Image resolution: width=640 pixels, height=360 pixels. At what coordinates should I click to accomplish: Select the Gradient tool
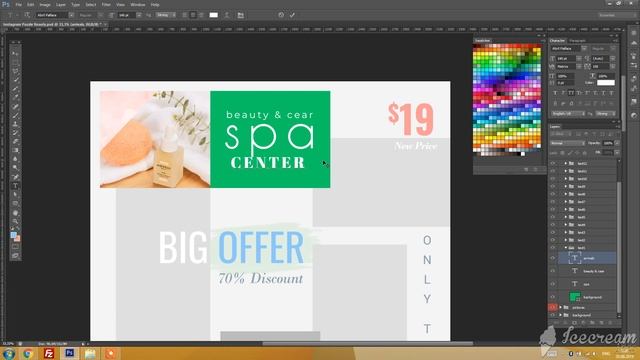(x=15, y=150)
